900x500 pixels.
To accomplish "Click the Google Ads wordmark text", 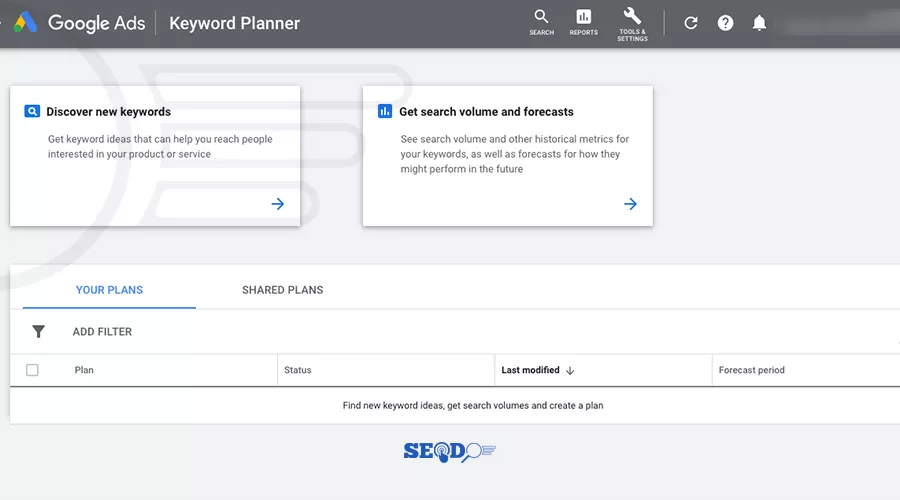I will pyautogui.click(x=96, y=23).
